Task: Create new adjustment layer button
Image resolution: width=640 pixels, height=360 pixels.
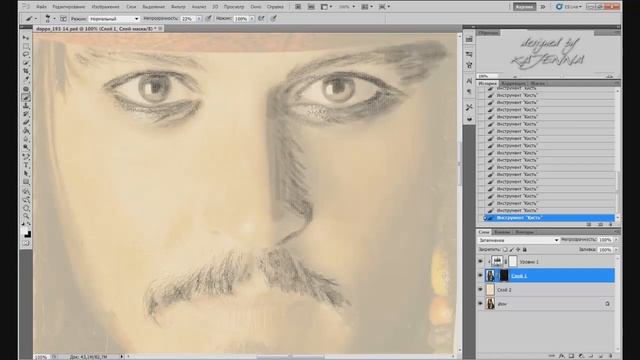Action: point(581,356)
